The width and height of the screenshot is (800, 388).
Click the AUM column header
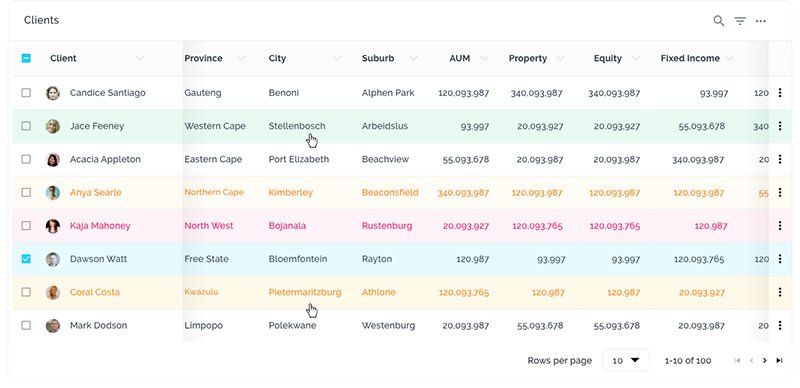coord(460,58)
